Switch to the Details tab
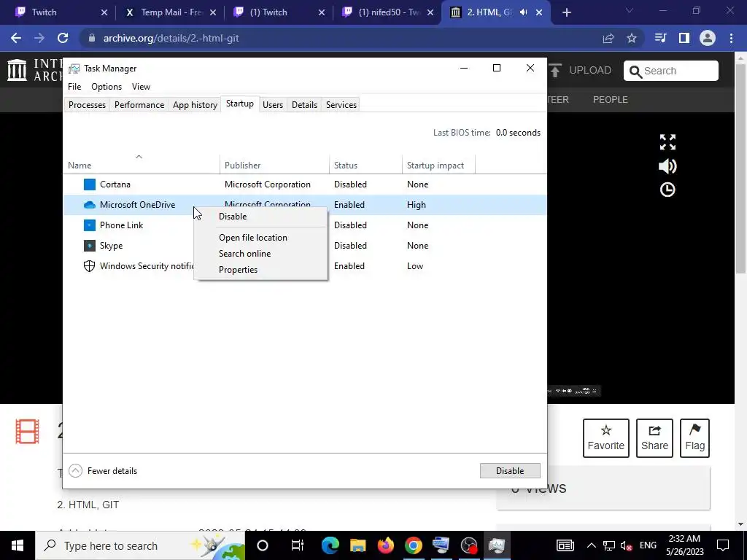747x560 pixels. tap(304, 105)
